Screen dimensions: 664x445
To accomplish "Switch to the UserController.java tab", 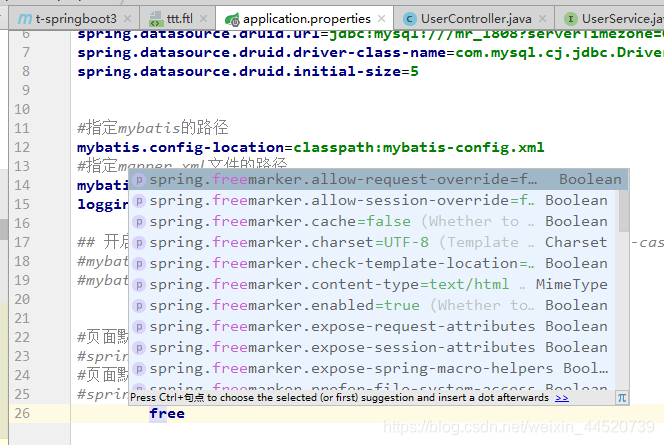I will tap(474, 19).
